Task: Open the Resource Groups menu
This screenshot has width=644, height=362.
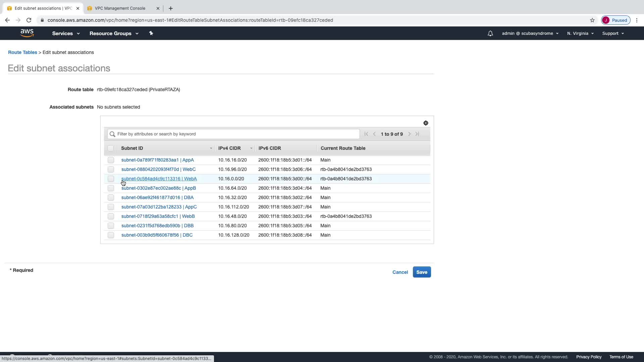Action: pos(114,34)
